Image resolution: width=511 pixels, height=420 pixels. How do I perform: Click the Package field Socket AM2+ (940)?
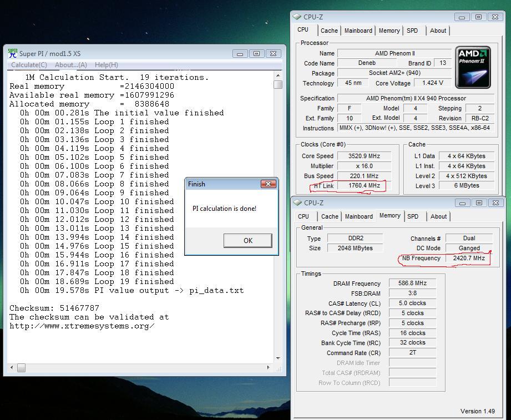click(x=394, y=73)
